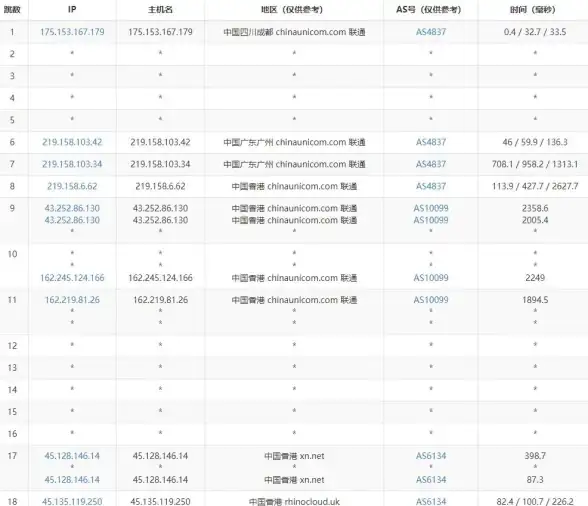
Task: Click the IP column header
Action: click(x=72, y=10)
